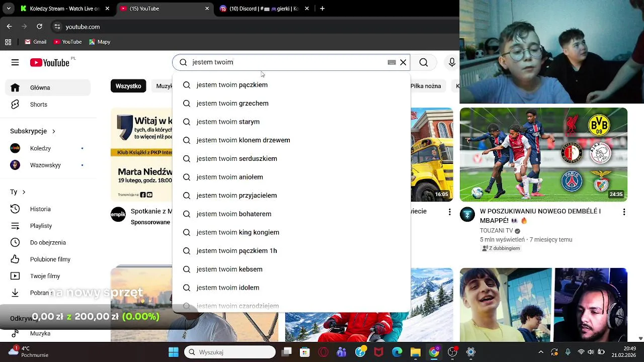The width and height of the screenshot is (644, 362).
Task: Choose suggestion jestem twoim klonem drzewem
Action: (291, 140)
